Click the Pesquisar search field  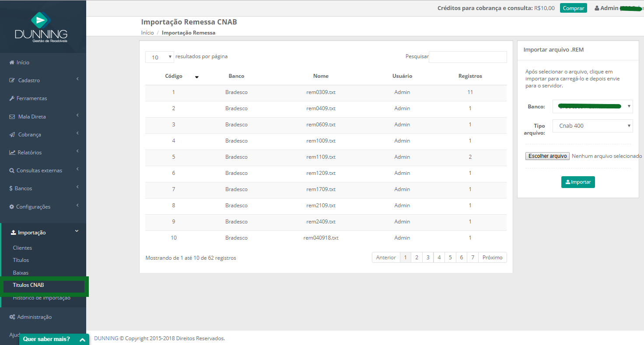[x=468, y=57]
